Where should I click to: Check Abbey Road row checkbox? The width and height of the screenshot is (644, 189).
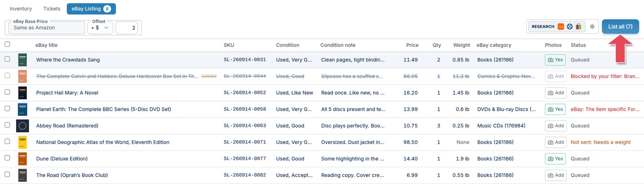tap(7, 126)
